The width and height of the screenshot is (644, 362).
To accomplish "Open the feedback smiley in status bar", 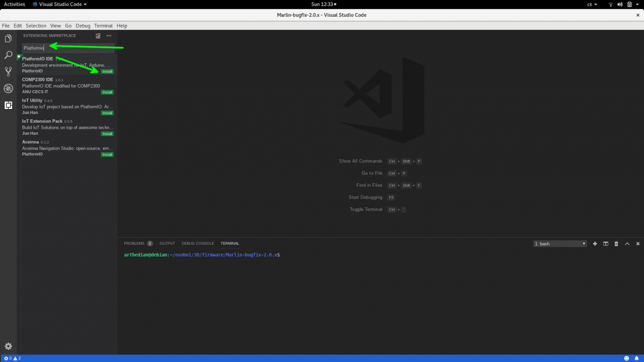I will 627,358.
